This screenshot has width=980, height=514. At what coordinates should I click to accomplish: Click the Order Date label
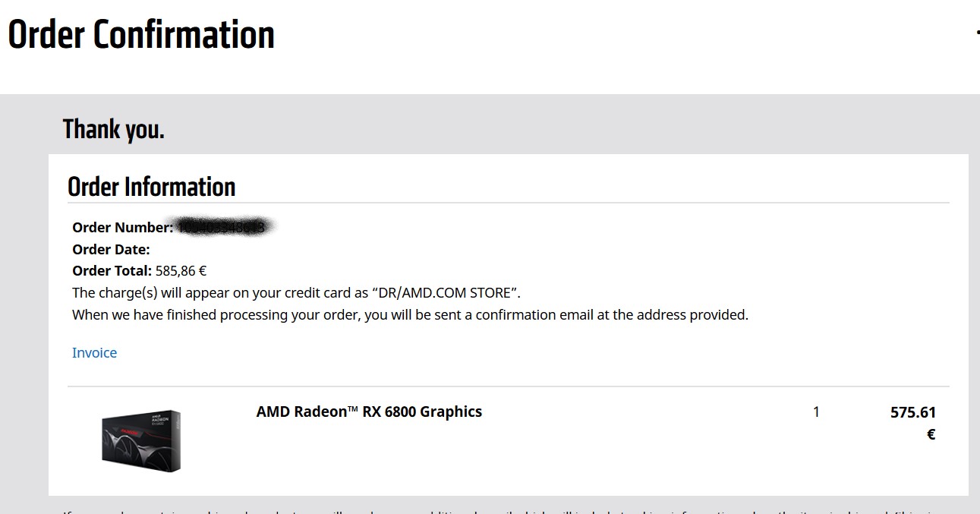111,250
